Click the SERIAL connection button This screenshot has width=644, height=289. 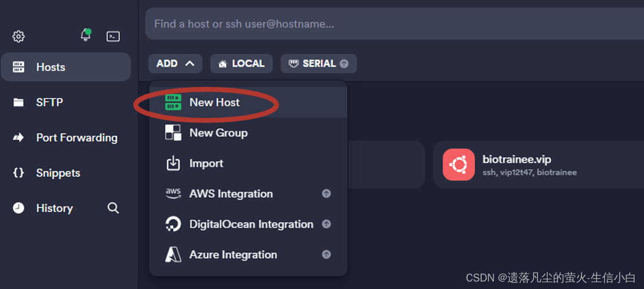tap(318, 64)
